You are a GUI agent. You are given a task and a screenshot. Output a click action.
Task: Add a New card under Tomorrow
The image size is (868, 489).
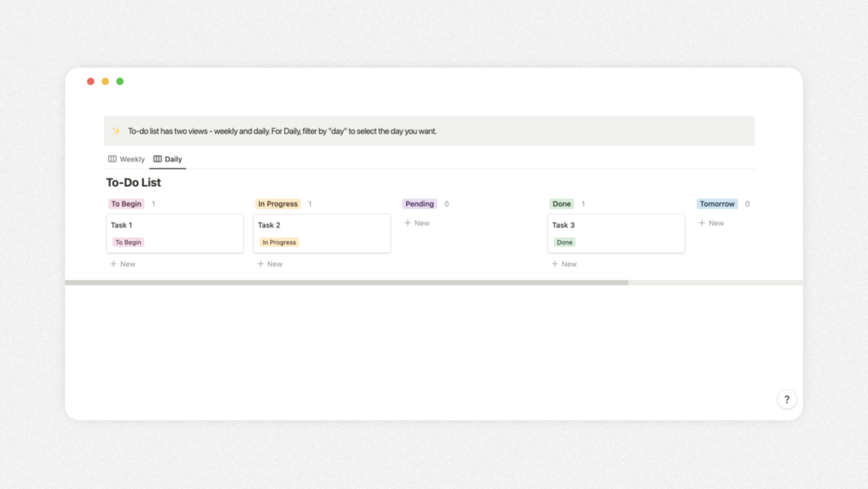(x=712, y=223)
